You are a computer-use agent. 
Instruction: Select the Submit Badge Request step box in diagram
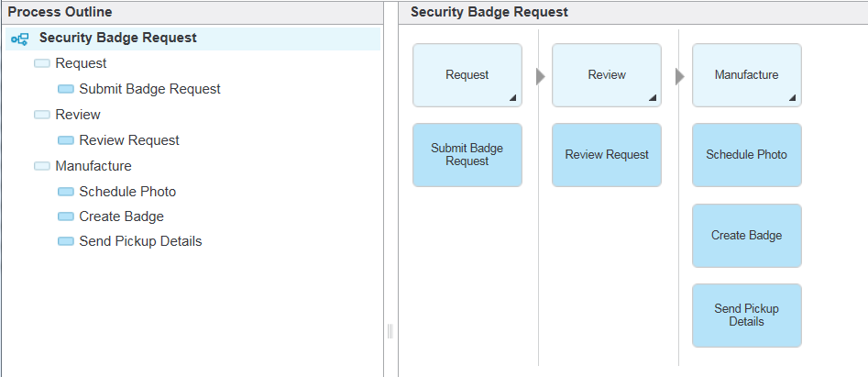click(x=467, y=155)
